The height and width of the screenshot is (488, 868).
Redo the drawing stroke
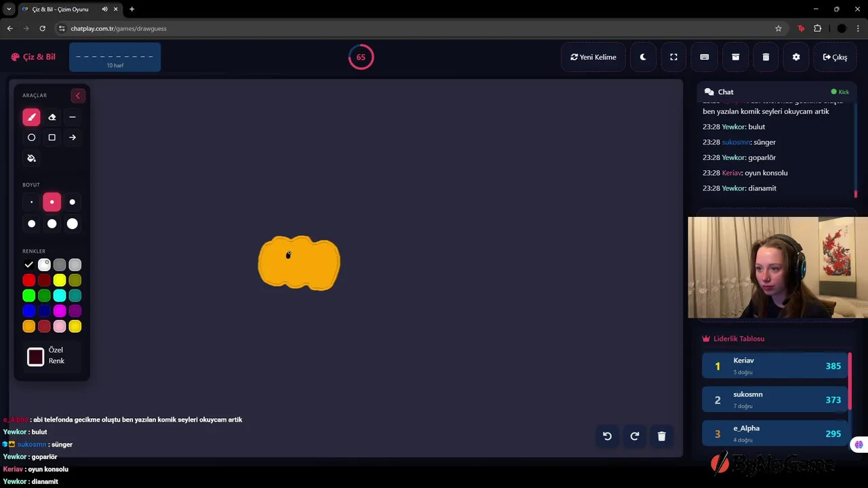pos(635,436)
